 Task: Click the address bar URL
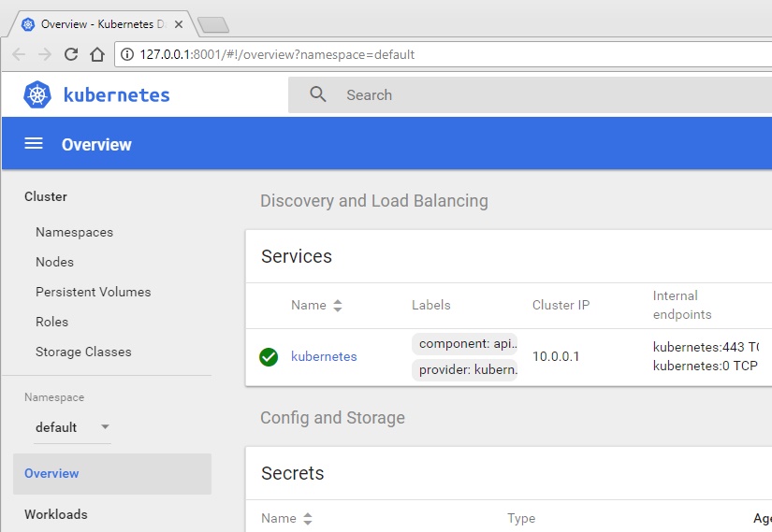click(277, 54)
